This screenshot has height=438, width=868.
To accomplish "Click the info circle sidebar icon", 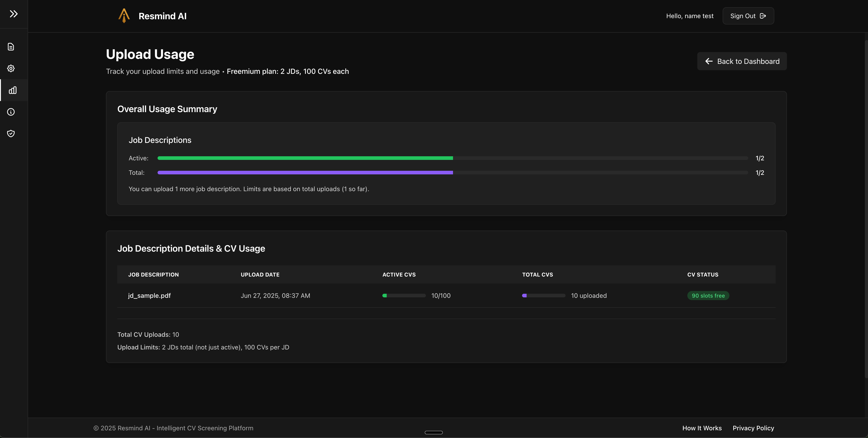I will 11,112.
